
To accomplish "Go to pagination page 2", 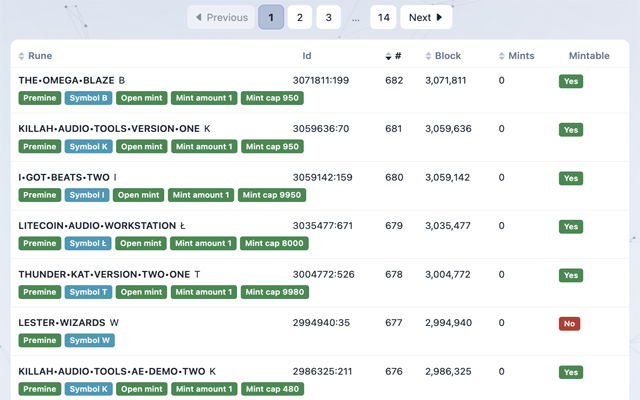I will pos(300,17).
